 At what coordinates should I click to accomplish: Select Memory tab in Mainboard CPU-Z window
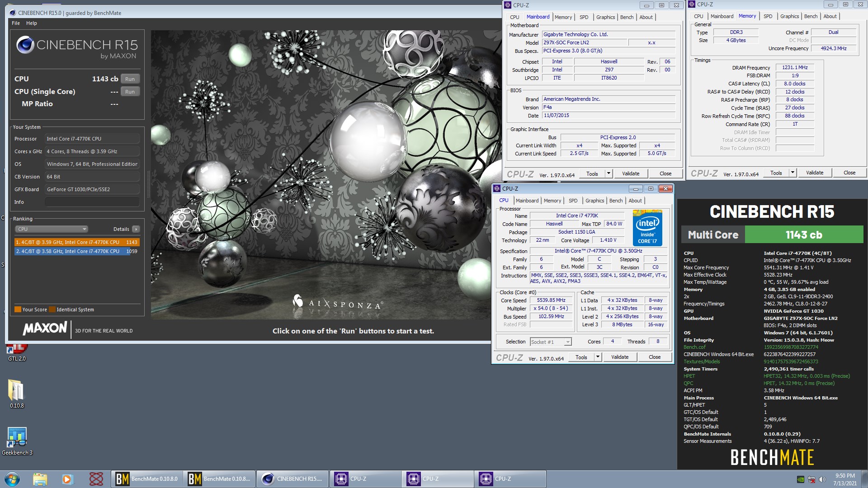563,17
